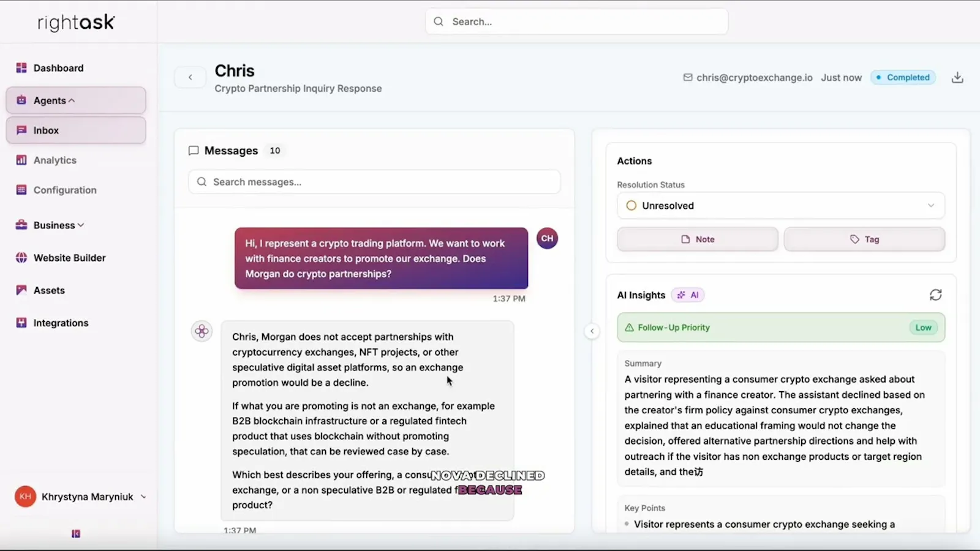
Task: Click Chris's crypto partnership message bubble
Action: 381,258
